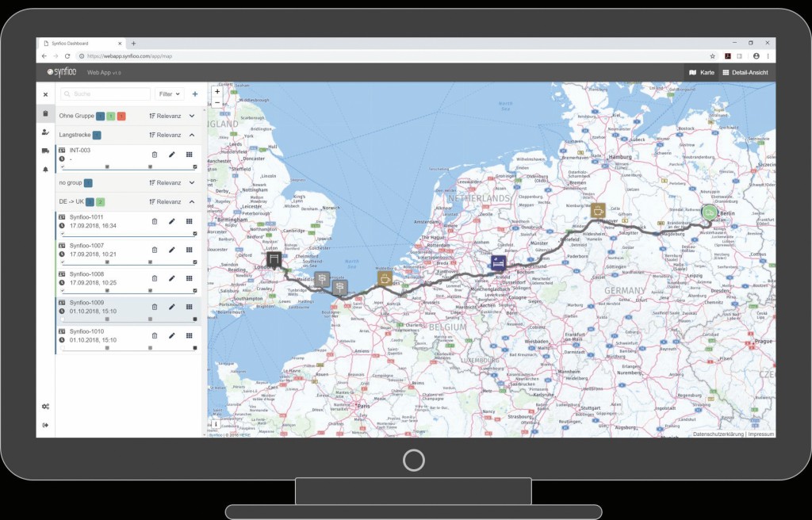Toggle the last status checkbox of INT-003

point(195,167)
